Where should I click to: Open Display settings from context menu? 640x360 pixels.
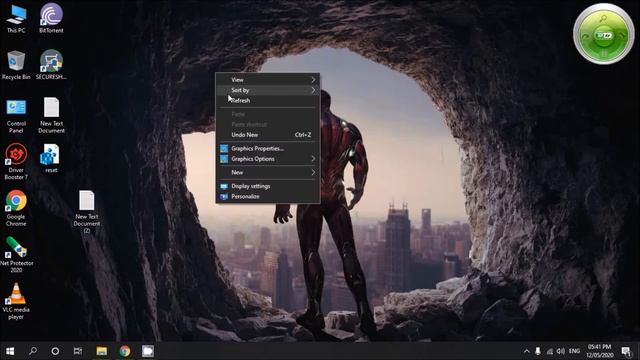click(268, 186)
